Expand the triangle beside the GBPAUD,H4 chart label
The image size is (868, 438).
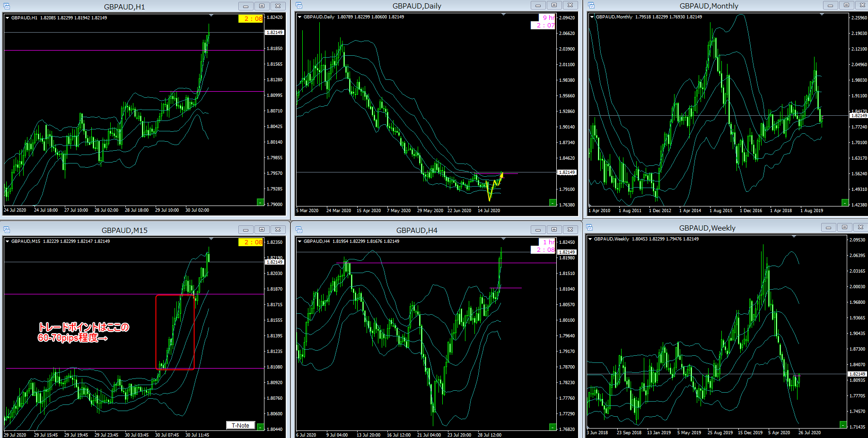299,241
